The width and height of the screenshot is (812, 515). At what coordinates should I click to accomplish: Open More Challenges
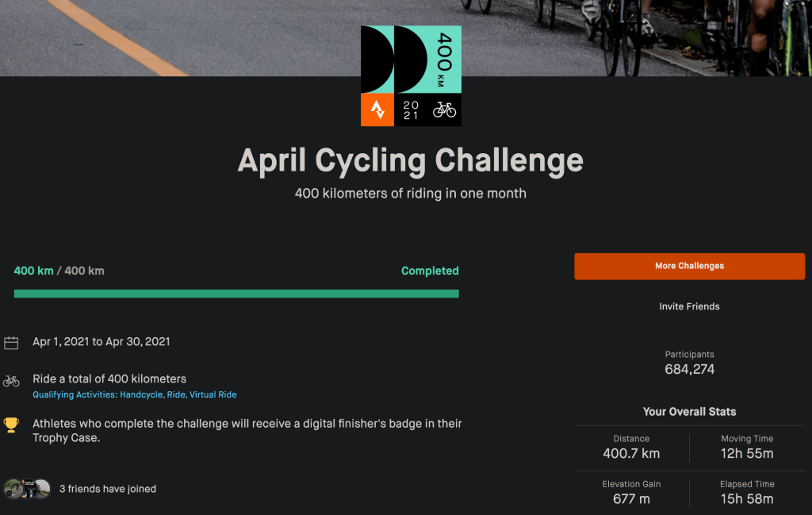(689, 266)
